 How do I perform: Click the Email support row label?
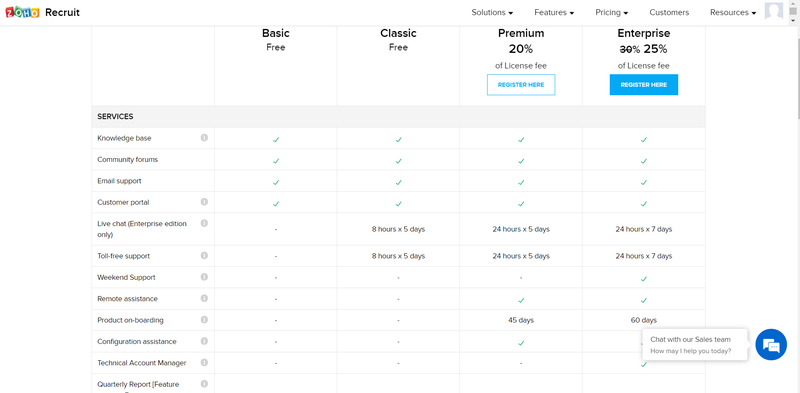pos(119,181)
